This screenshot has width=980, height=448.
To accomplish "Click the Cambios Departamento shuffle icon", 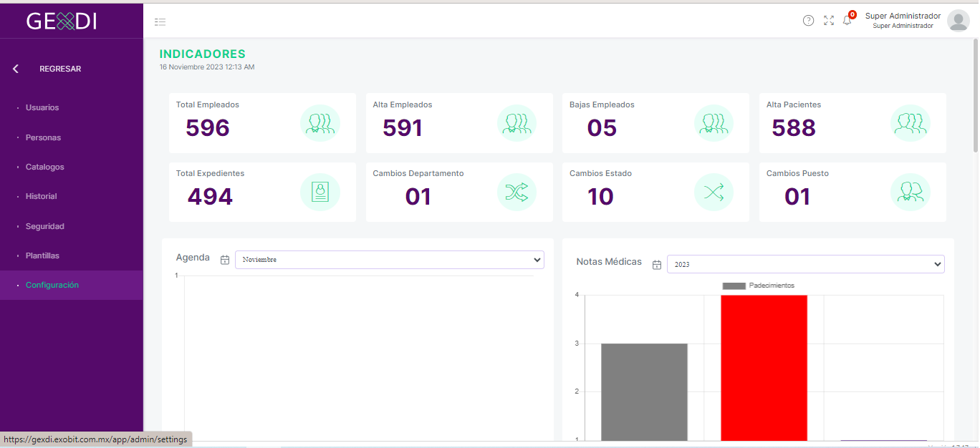I will [x=517, y=192].
